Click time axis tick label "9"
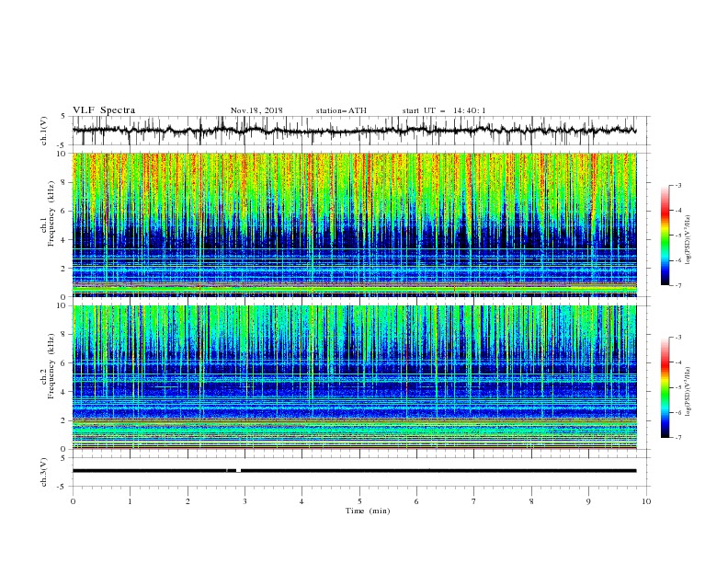728x563 pixels. pyautogui.click(x=588, y=501)
